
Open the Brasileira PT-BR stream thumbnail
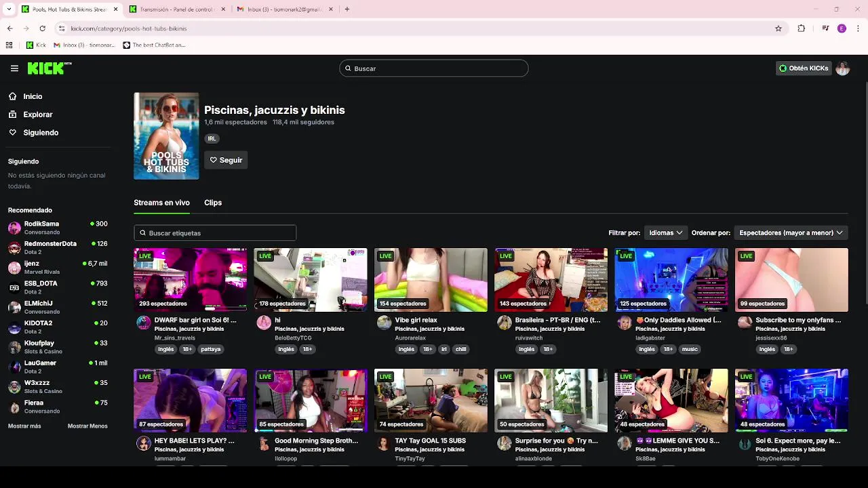point(551,280)
